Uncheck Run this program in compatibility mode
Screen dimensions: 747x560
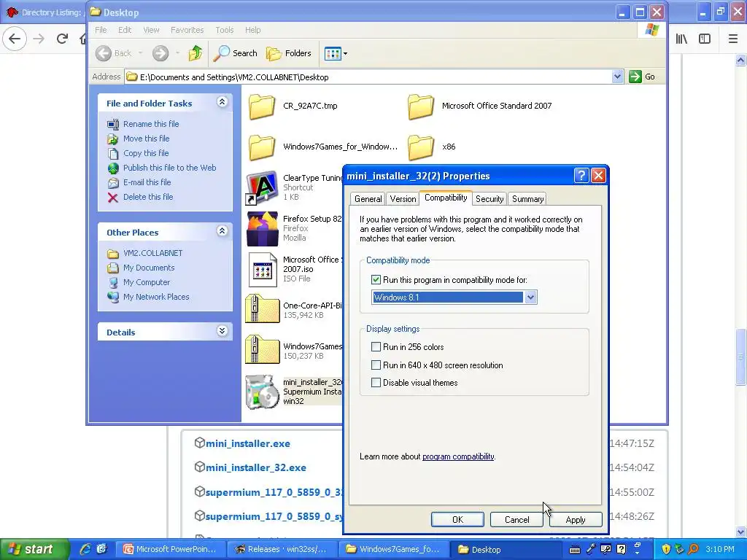coord(376,280)
